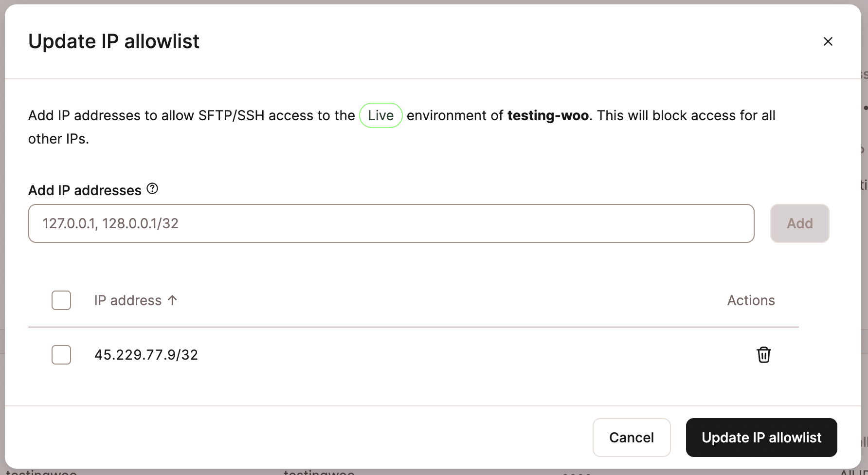The height and width of the screenshot is (475, 868).
Task: Click the sort arrow next to IP address
Action: click(x=172, y=300)
